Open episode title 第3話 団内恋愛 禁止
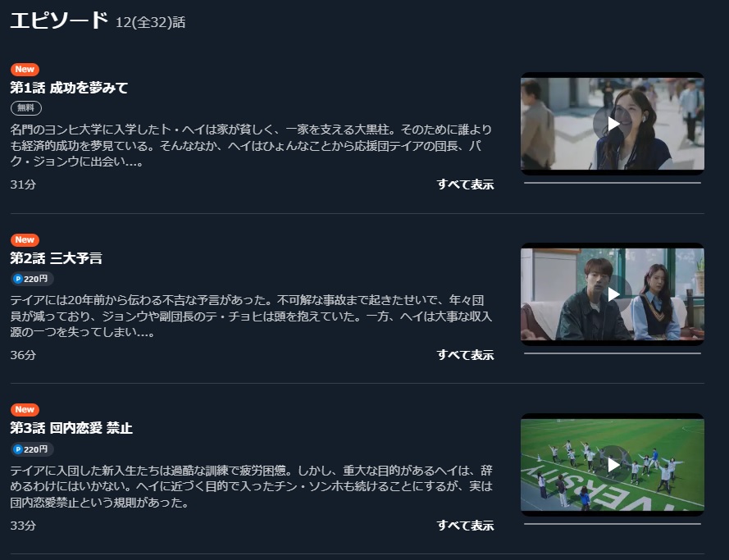 pos(71,428)
